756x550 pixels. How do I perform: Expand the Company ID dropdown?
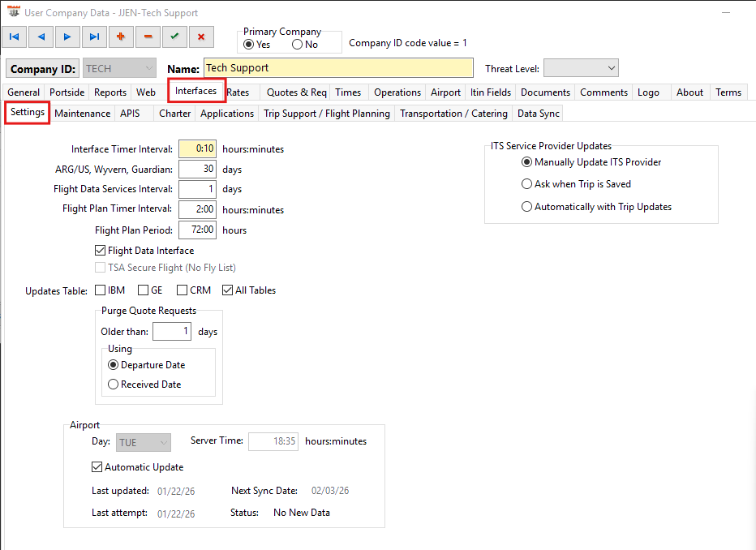(147, 69)
